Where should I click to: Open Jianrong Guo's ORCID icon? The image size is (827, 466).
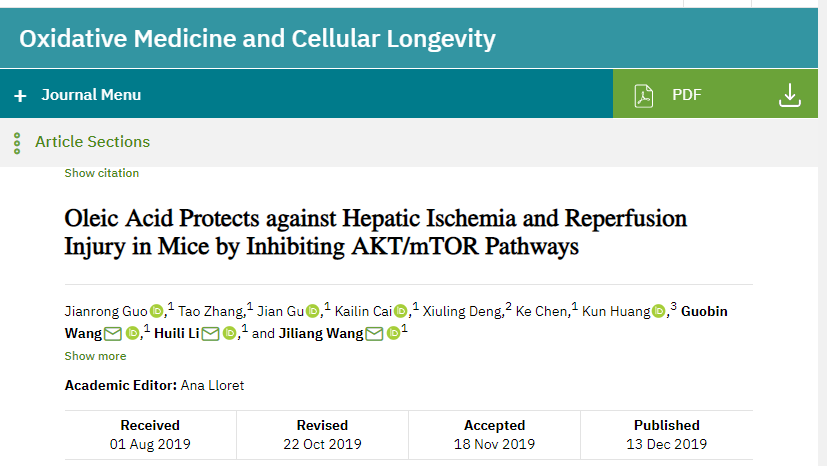(157, 312)
